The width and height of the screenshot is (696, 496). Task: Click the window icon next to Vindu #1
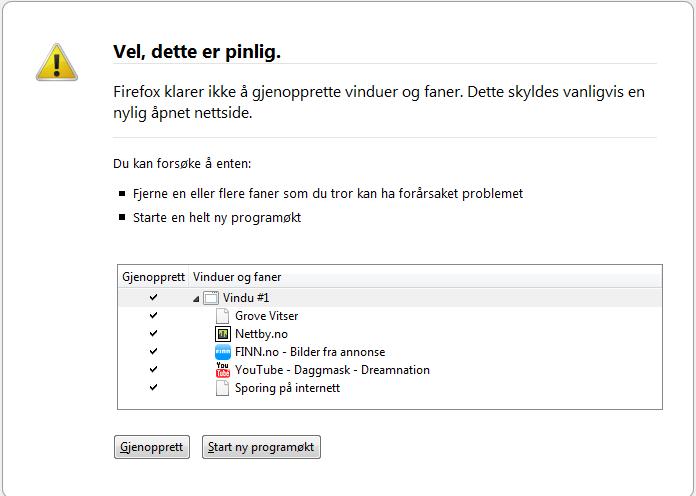211,298
